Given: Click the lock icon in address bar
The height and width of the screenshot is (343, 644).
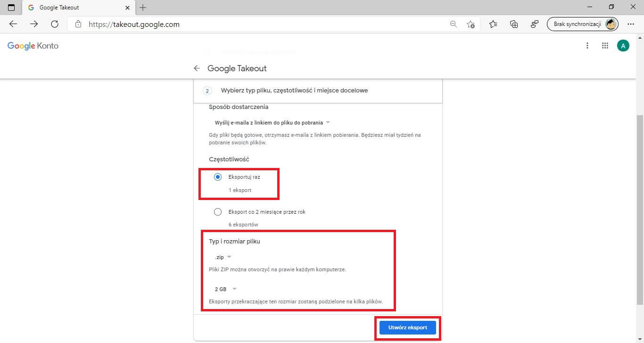Looking at the screenshot, I should point(79,24).
